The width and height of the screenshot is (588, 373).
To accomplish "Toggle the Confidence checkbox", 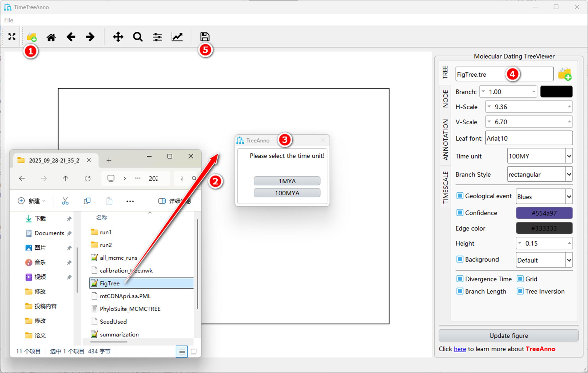I will click(460, 213).
